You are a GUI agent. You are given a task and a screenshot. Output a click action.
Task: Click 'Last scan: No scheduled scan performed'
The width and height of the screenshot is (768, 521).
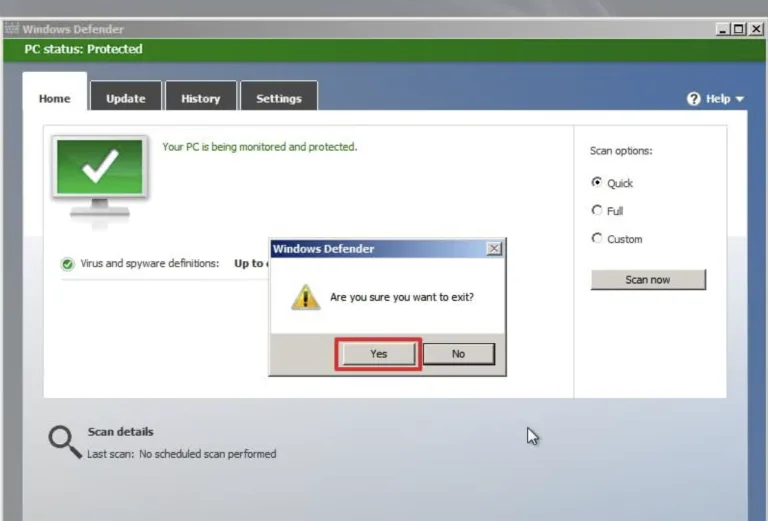coord(182,454)
